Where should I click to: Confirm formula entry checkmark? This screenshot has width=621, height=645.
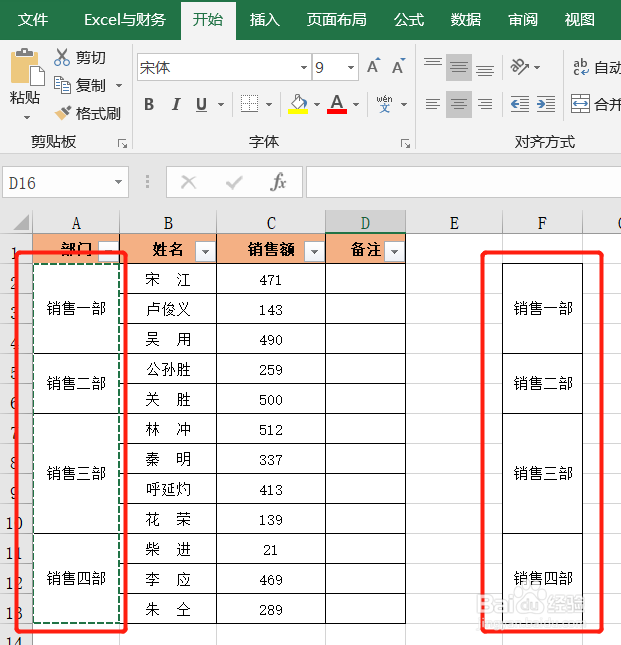pos(234,182)
